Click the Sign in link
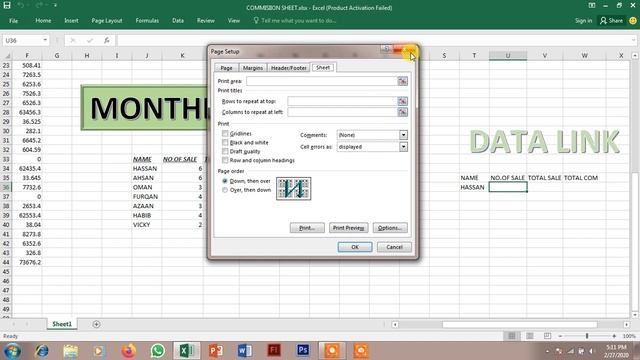Image resolution: width=640 pixels, height=360 pixels. click(583, 20)
